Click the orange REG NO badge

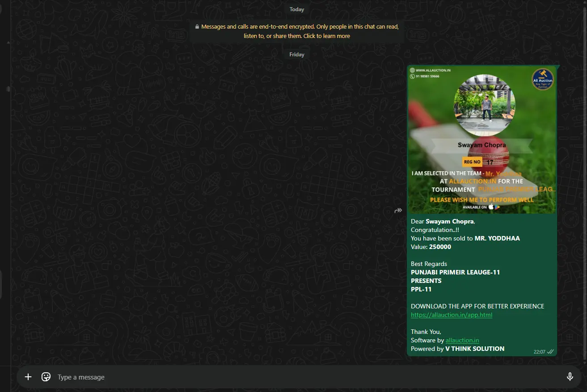click(472, 162)
